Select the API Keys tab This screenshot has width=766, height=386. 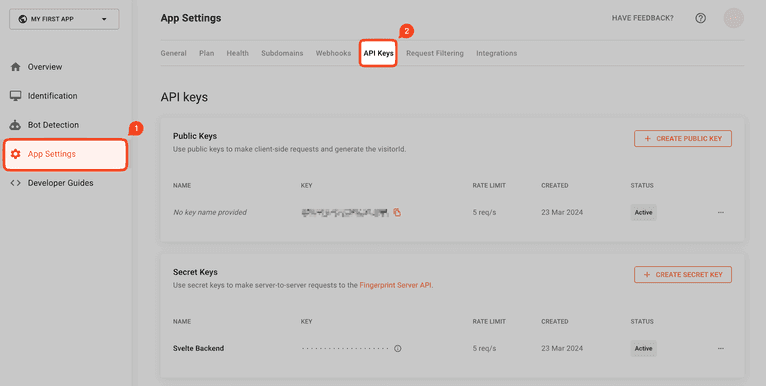click(x=378, y=53)
